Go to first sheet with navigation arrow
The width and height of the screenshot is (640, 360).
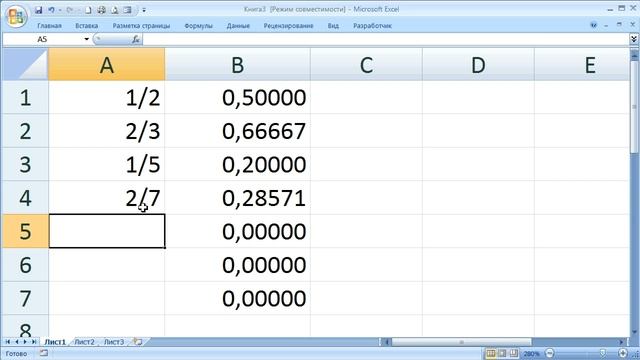click(x=7, y=342)
